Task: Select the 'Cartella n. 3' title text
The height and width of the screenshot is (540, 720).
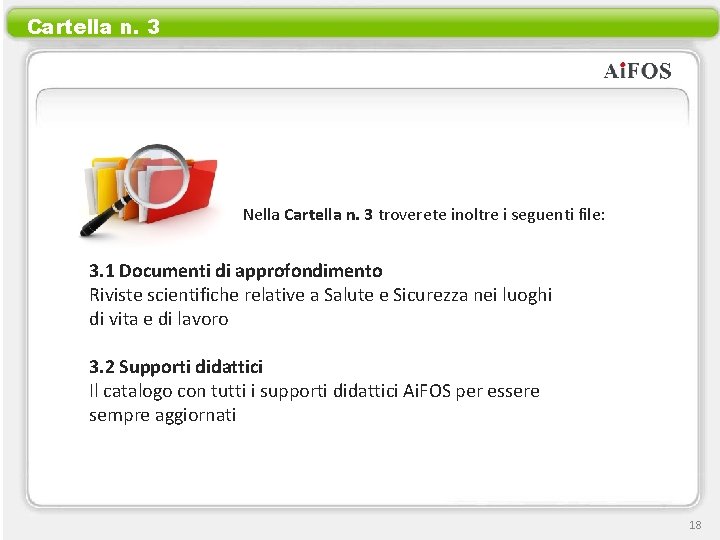Action: pyautogui.click(x=94, y=27)
